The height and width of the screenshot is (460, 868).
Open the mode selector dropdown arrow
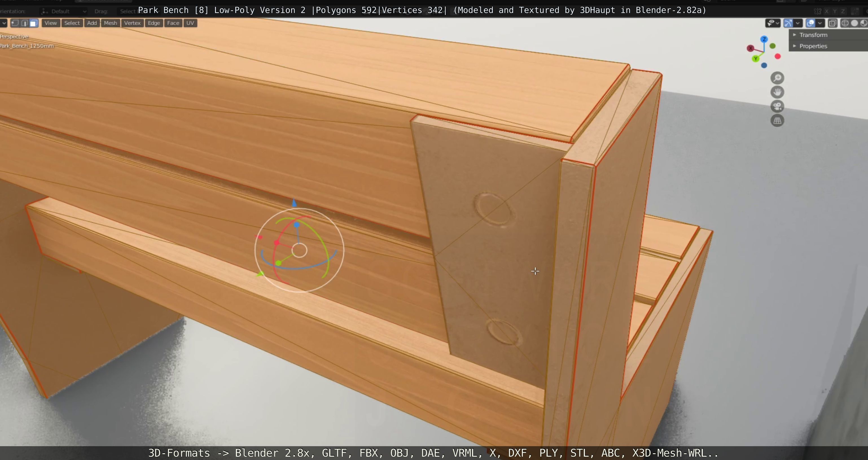[3, 23]
